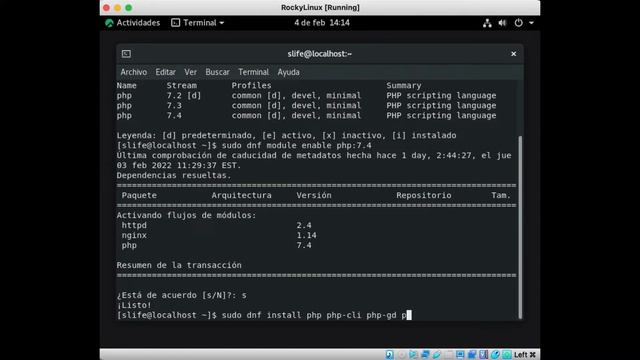Click the shared folders indicator in VirtualBox status bar
Screen dimensions: 640x360
point(448,355)
